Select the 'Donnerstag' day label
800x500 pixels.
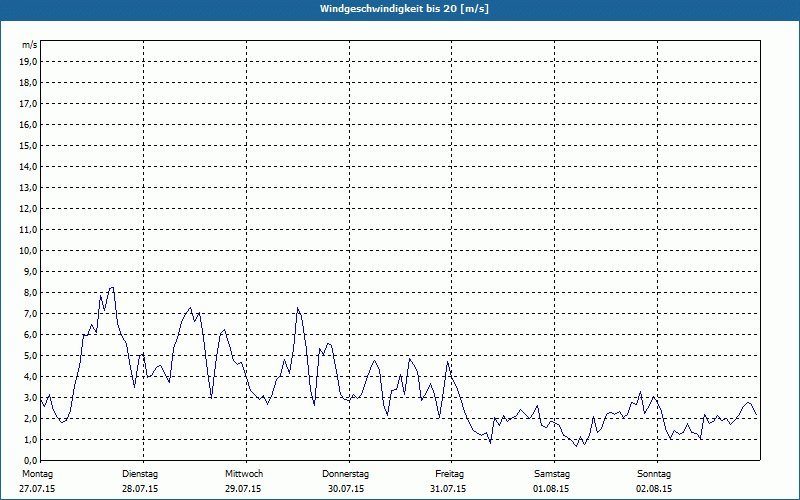coord(345,474)
